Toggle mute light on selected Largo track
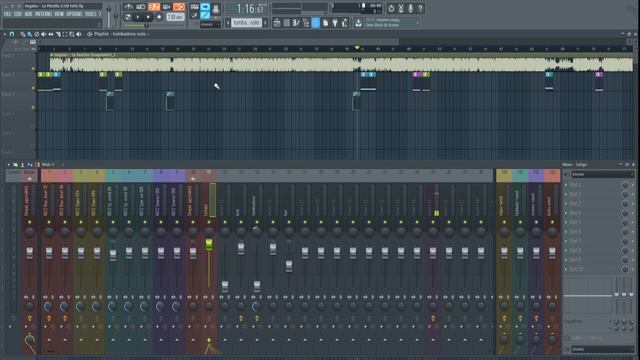The width and height of the screenshot is (640, 360). (x=209, y=222)
